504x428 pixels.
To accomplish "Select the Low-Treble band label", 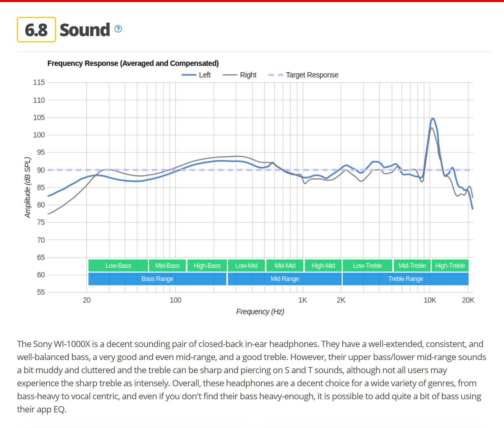I will tap(367, 265).
